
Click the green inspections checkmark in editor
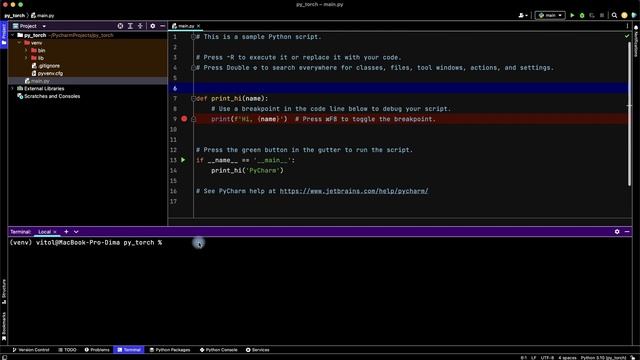click(x=627, y=36)
